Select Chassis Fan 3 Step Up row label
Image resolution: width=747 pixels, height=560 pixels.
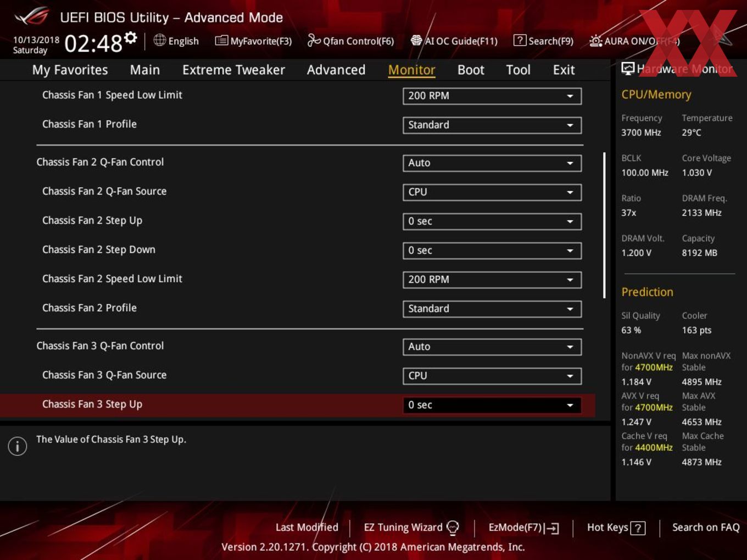tap(92, 405)
